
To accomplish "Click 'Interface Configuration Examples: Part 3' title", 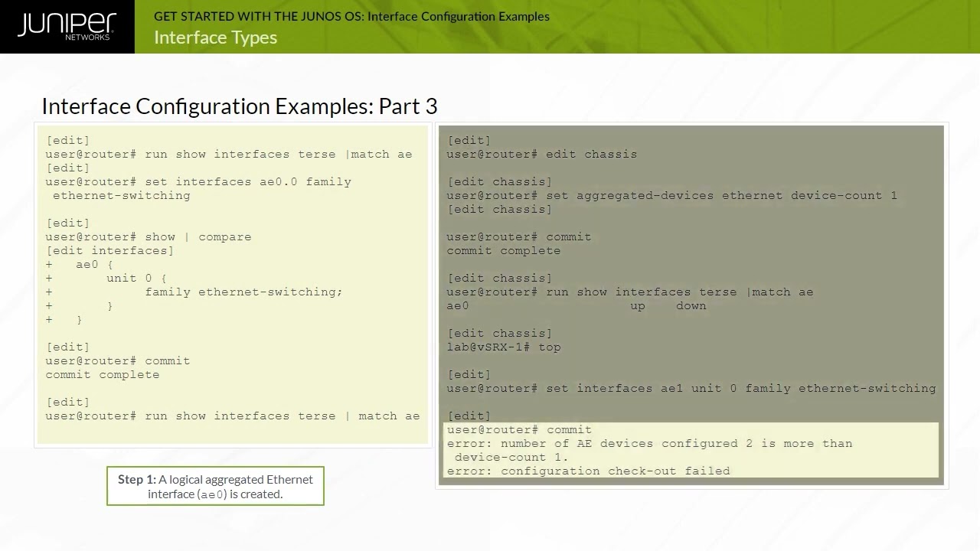I will click(240, 106).
